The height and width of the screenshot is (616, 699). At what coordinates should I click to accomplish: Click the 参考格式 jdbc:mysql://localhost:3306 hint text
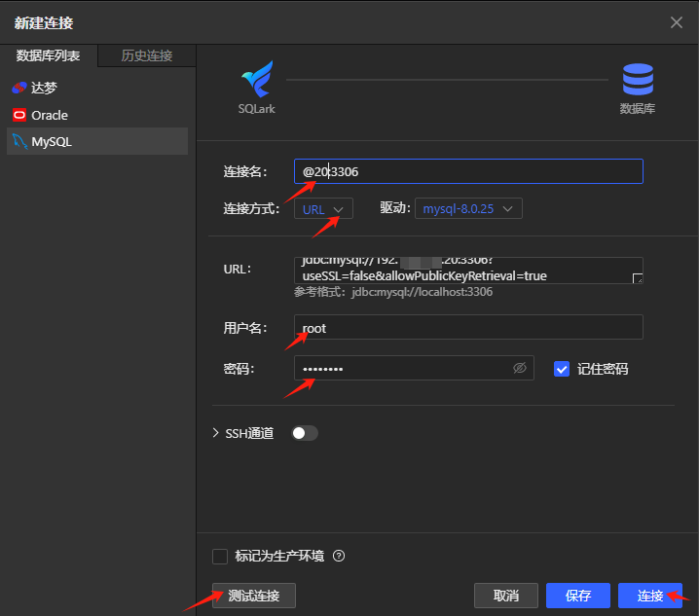click(x=393, y=292)
